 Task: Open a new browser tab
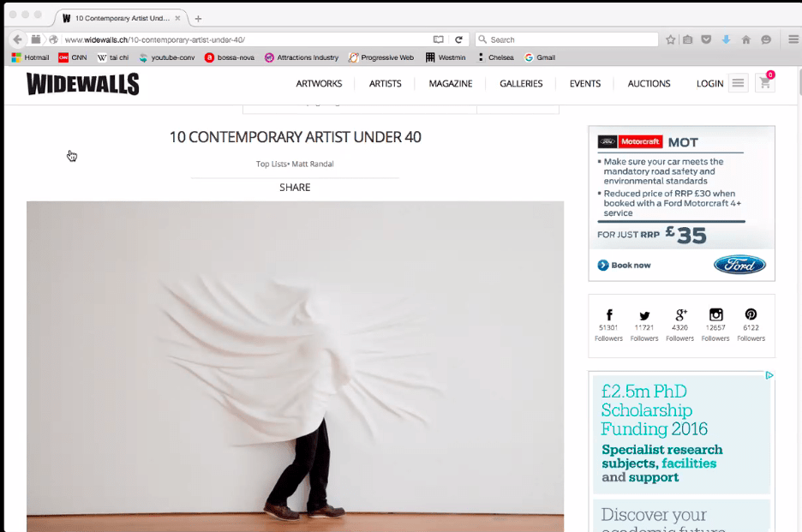[198, 18]
